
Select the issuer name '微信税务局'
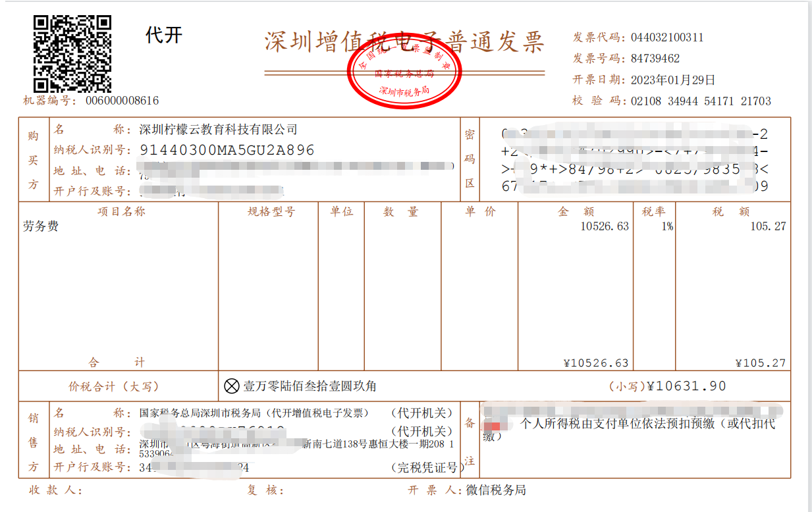tap(496, 490)
